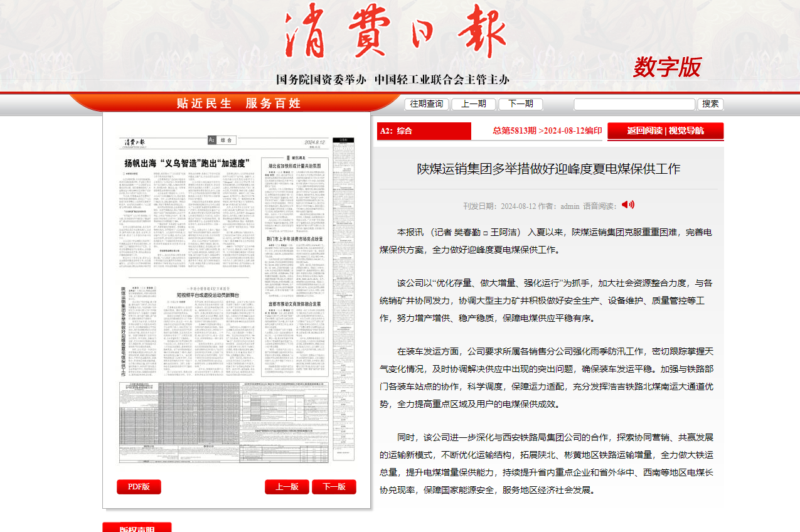Go to previous issue via 上一期

pyautogui.click(x=474, y=104)
